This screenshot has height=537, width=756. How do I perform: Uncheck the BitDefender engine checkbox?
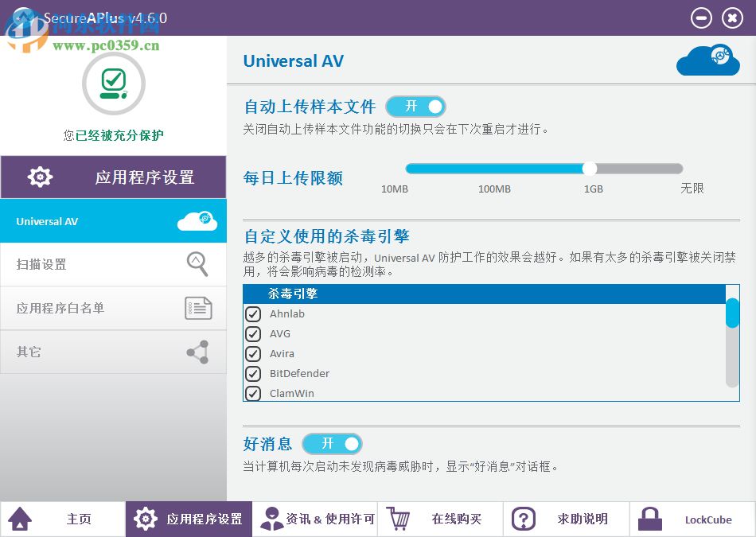(x=253, y=373)
